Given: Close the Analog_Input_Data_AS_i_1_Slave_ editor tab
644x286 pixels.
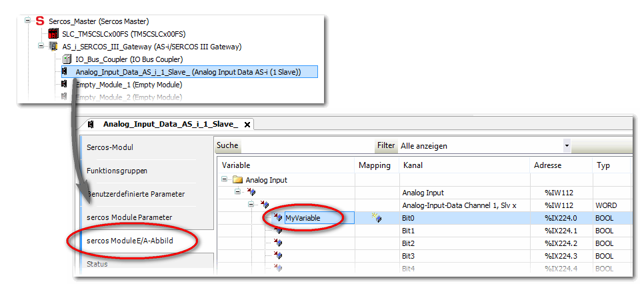Looking at the screenshot, I should coord(247,124).
